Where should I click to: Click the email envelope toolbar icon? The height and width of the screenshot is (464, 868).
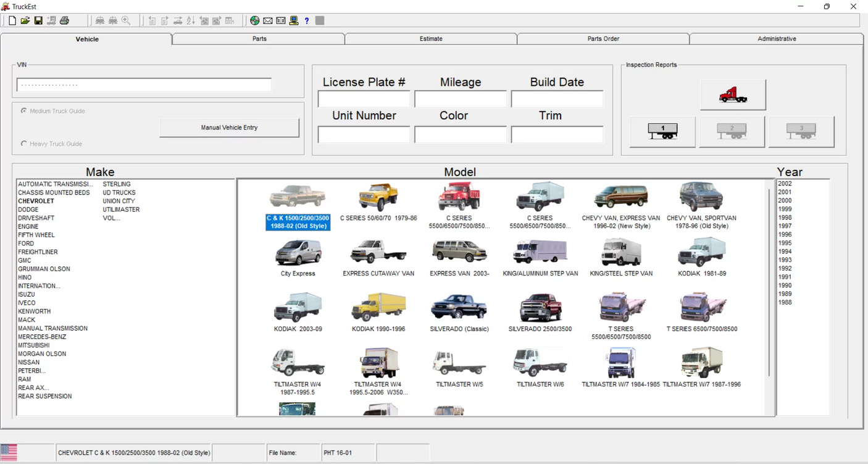tap(267, 20)
